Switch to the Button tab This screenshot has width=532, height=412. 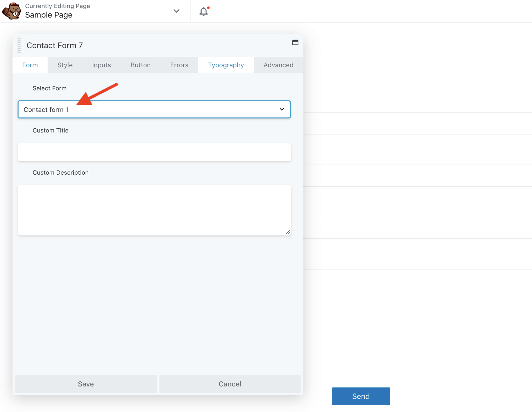click(140, 65)
